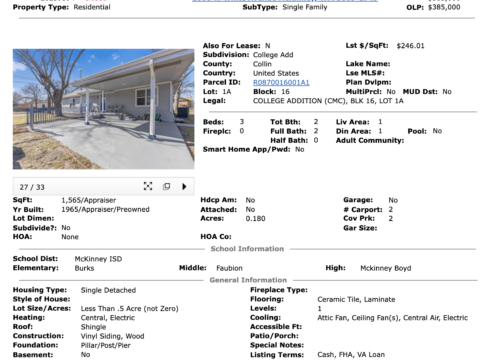Advance to the next listing photo
Screen dimensions: 480x360
[x=184, y=186]
